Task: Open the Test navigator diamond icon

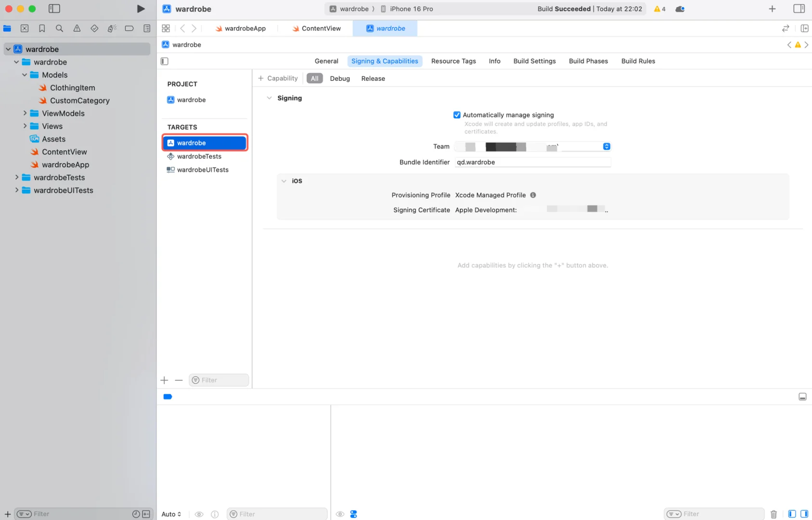Action: pyautogui.click(x=94, y=28)
